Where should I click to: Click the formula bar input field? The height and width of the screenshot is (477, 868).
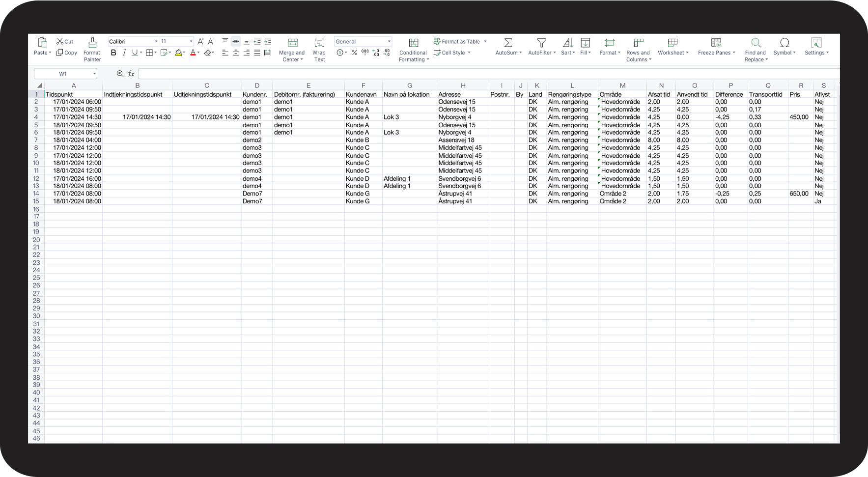click(489, 74)
